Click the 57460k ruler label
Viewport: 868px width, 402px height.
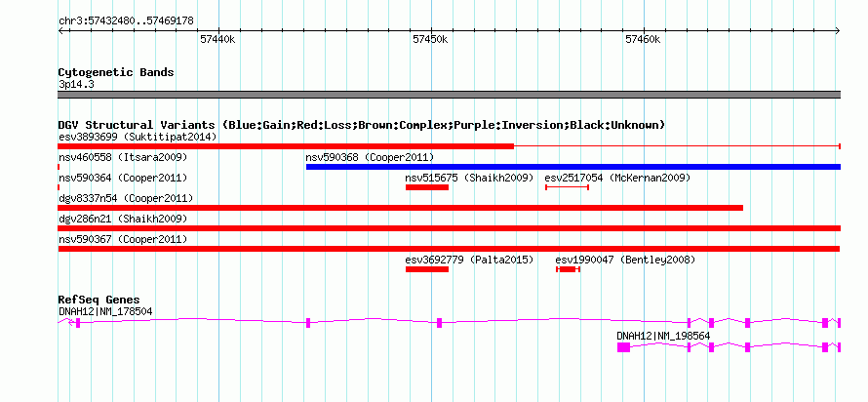643,39
